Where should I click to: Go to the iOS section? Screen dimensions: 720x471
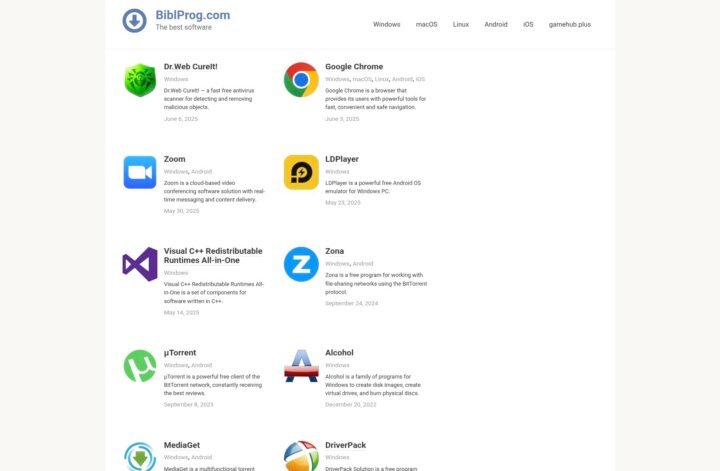[x=528, y=24]
